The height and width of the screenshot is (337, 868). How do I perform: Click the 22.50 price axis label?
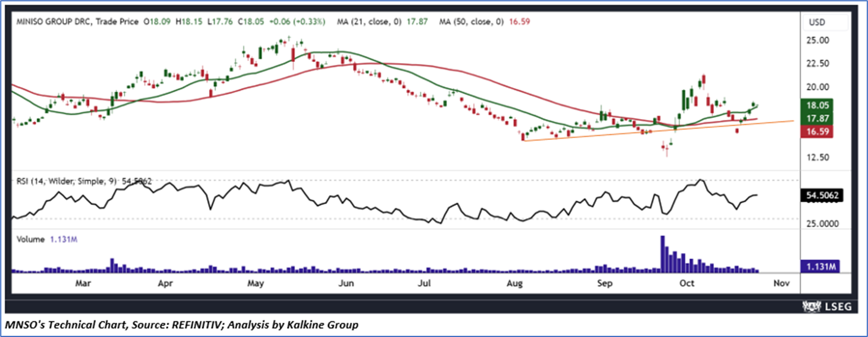(819, 63)
